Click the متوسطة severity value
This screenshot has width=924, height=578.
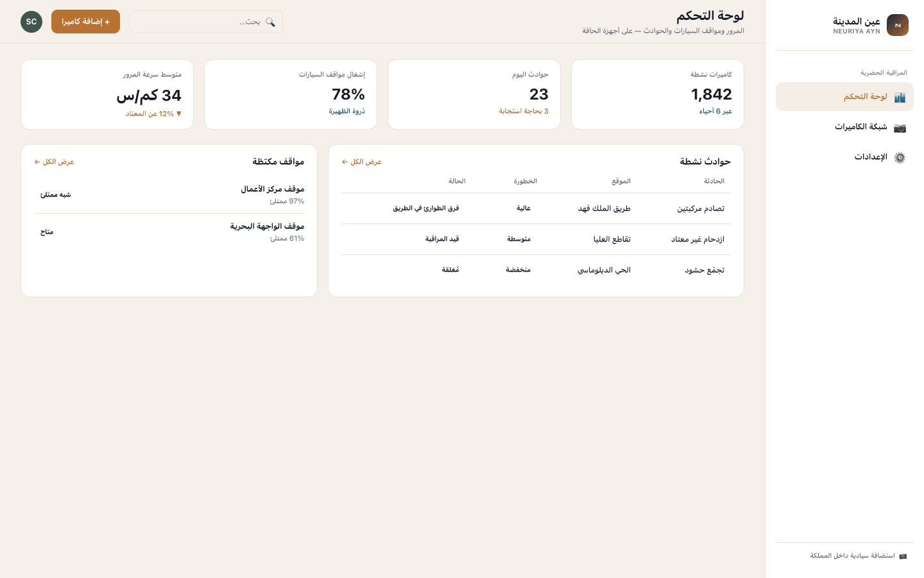pos(518,239)
